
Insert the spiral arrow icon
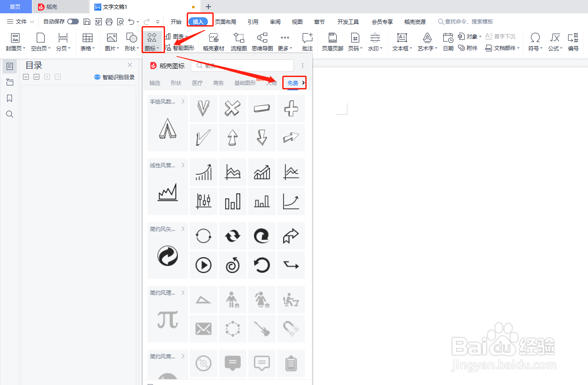pos(233,265)
